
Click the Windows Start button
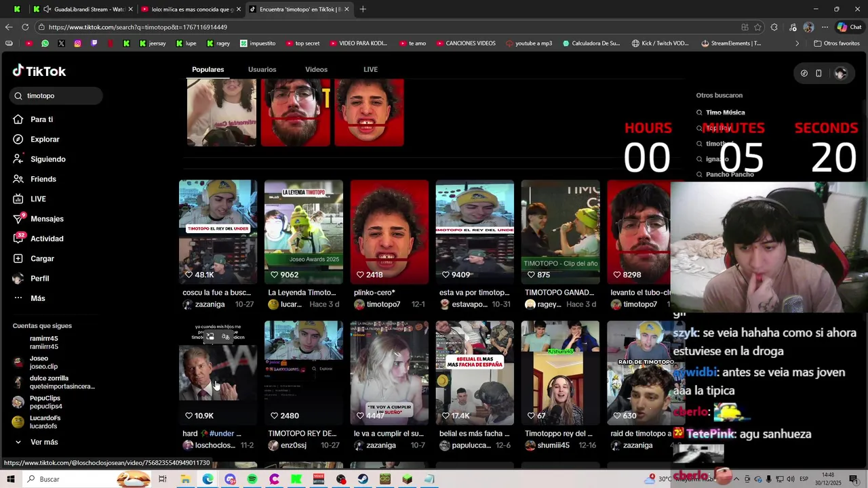[10, 479]
